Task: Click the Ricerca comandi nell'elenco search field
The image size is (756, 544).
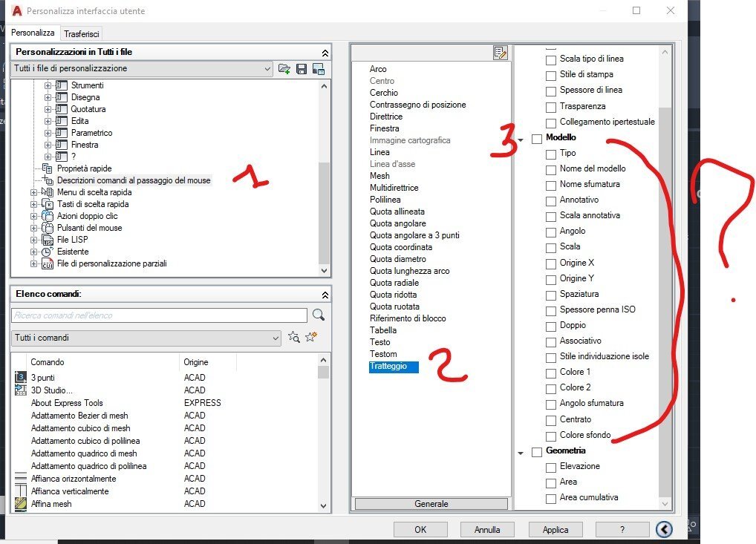Action: pos(159,315)
